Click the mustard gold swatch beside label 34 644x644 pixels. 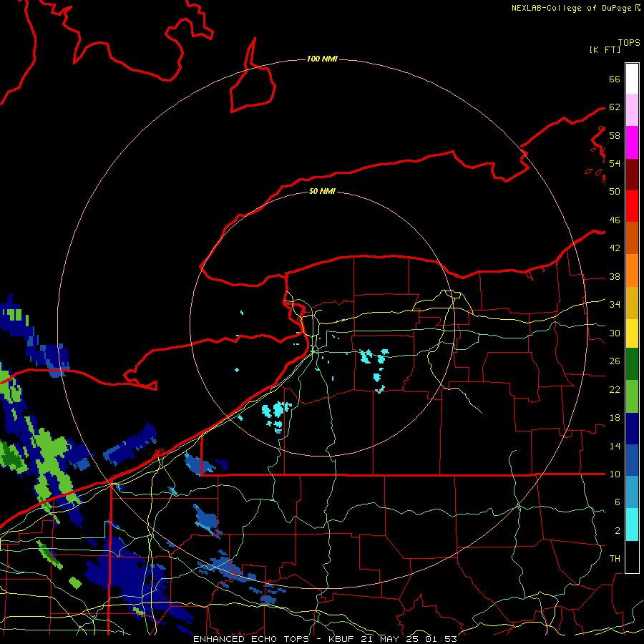tap(632, 303)
